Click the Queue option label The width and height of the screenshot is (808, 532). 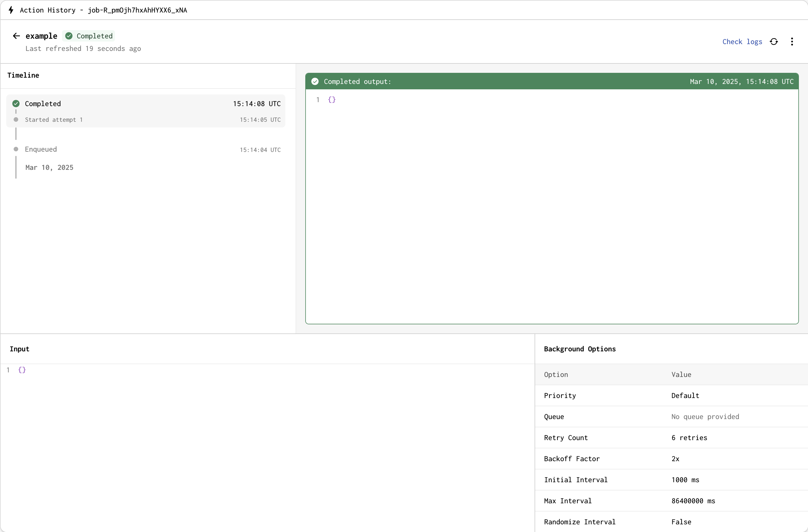pyautogui.click(x=554, y=416)
